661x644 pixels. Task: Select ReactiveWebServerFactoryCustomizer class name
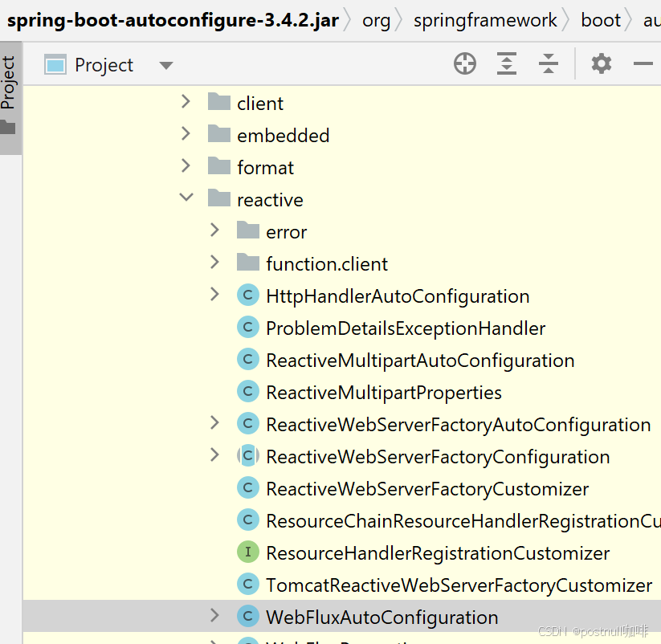(x=427, y=489)
